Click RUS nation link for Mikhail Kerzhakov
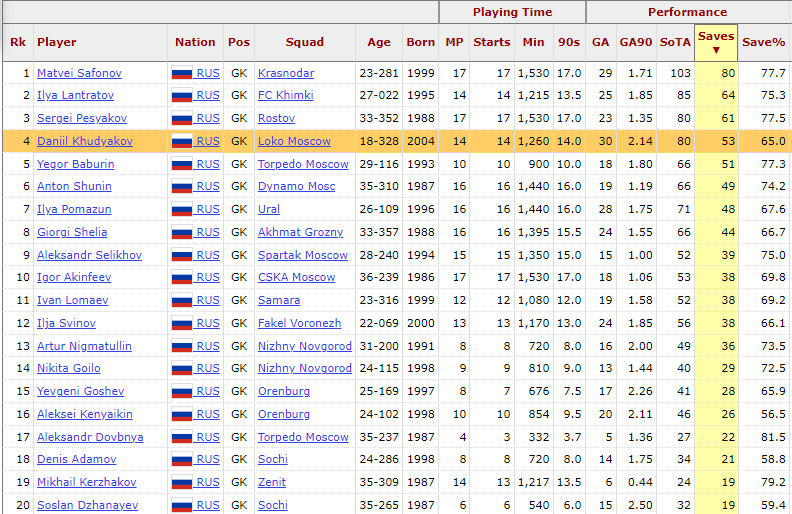Image resolution: width=792 pixels, height=514 pixels. click(208, 482)
